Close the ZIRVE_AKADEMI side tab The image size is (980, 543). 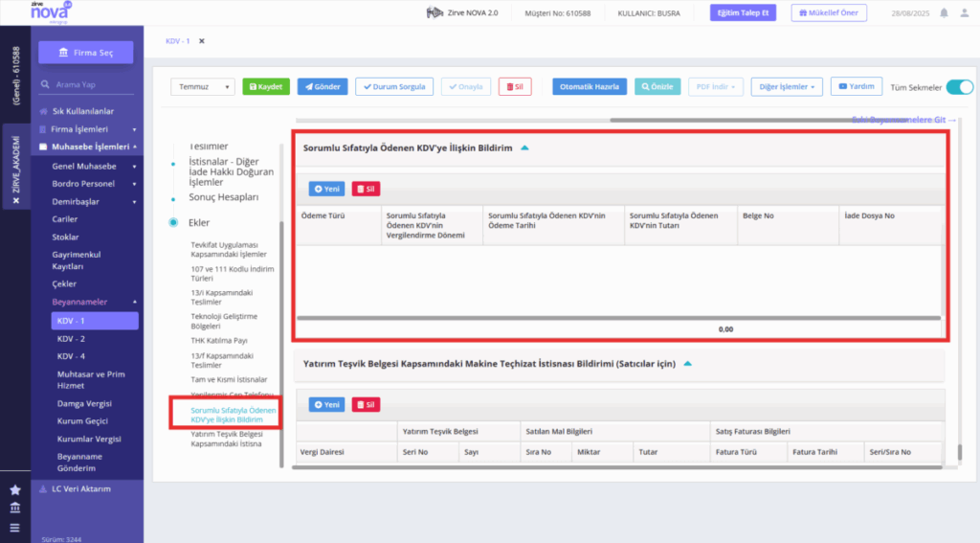pyautogui.click(x=16, y=201)
